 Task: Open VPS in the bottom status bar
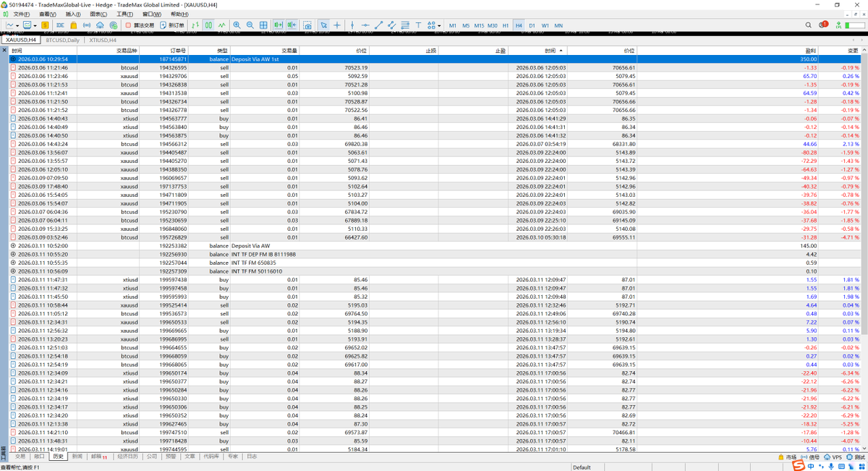(833, 457)
